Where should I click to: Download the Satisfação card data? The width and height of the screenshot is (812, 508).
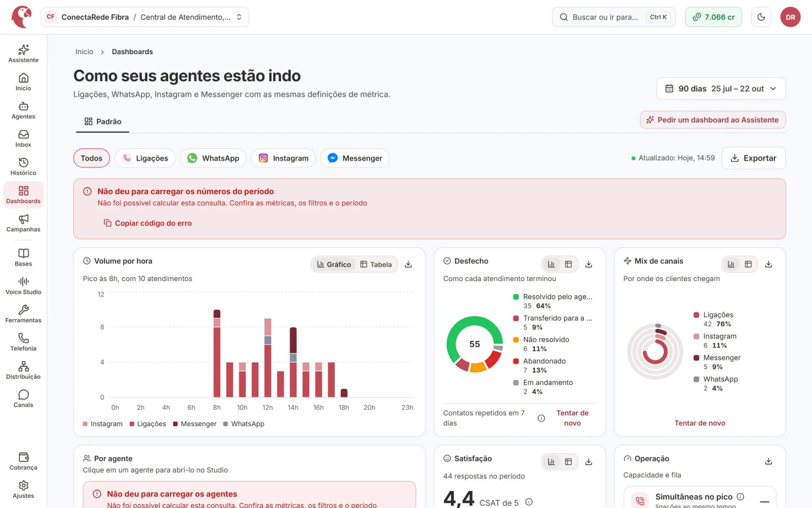588,461
